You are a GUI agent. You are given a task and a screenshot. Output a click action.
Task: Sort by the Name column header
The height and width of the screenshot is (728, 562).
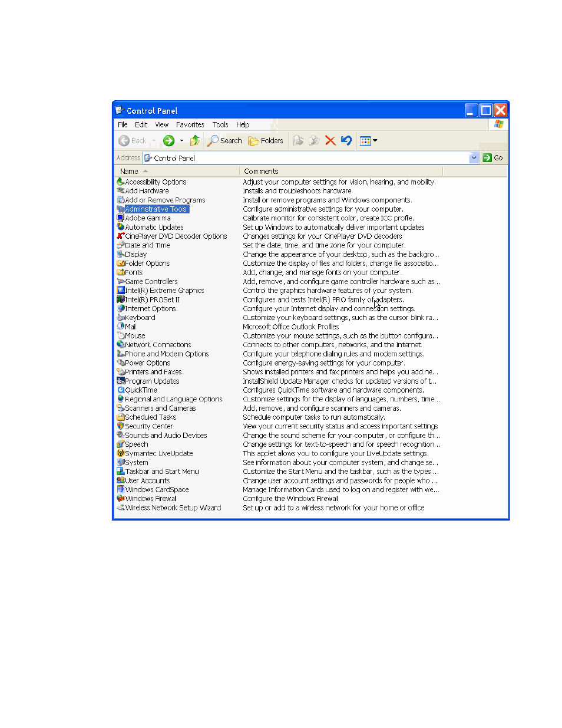click(177, 171)
